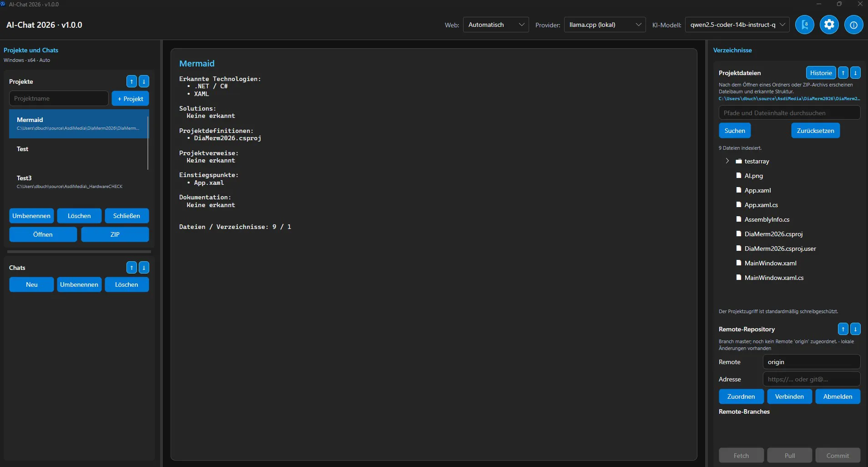Image resolution: width=868 pixels, height=467 pixels.
Task: Select DiaMerm2026.csproj in file tree
Action: pyautogui.click(x=773, y=234)
